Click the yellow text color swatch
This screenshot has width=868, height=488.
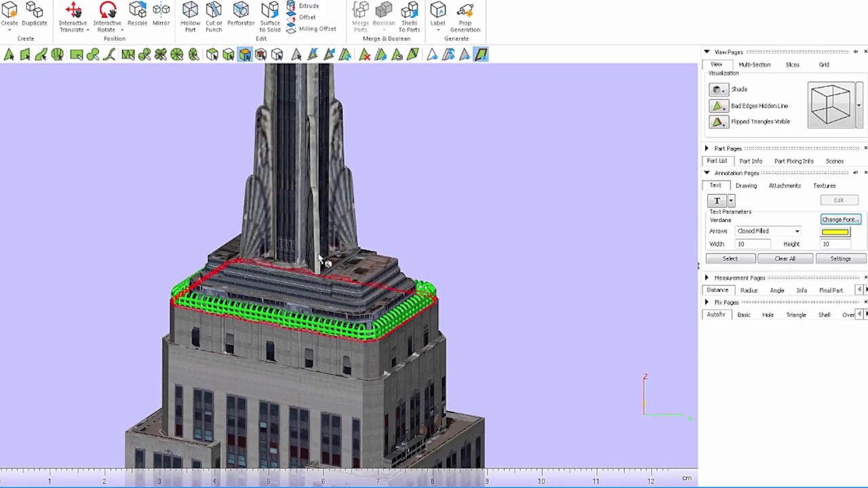coord(835,232)
